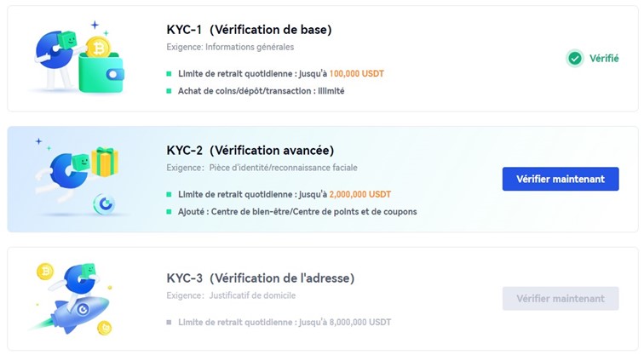The width and height of the screenshot is (644, 355).
Task: Click the 2,000,000 USDT withdrawal limit text
Action: (359, 195)
